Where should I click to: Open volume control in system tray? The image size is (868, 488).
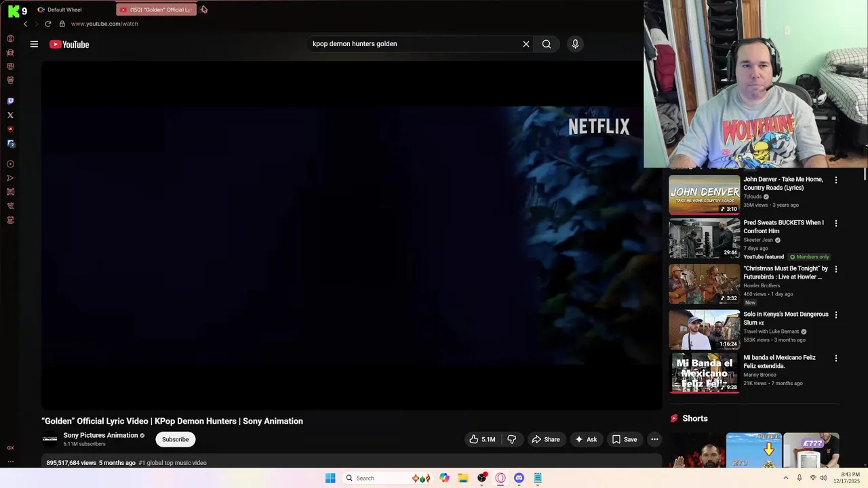click(x=823, y=478)
